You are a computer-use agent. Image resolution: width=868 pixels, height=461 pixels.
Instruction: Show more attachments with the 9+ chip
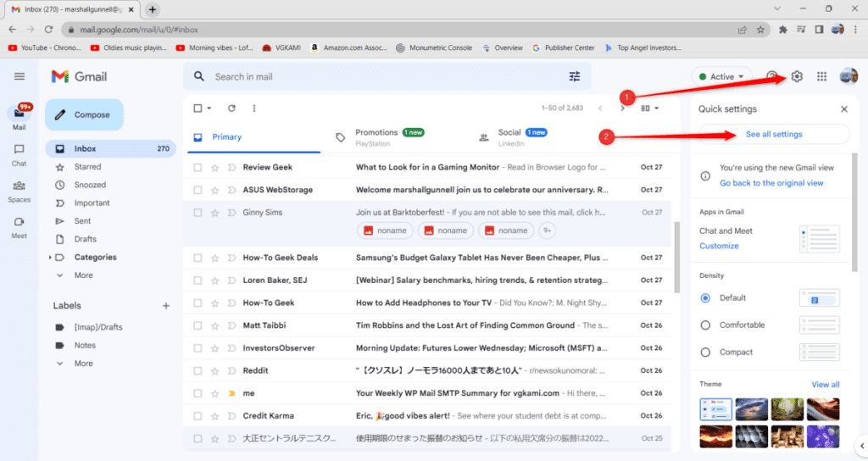[x=547, y=230]
